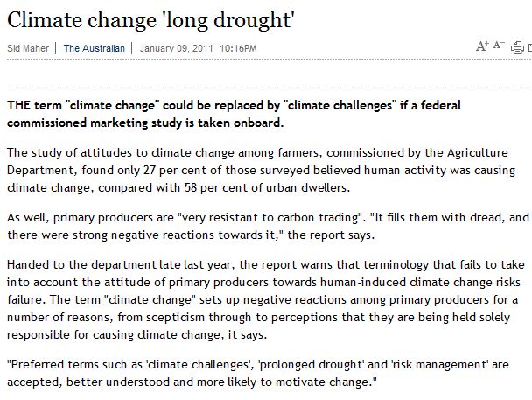
Task: Click the paragraph mentioning Agriculture Department
Action: (262, 170)
